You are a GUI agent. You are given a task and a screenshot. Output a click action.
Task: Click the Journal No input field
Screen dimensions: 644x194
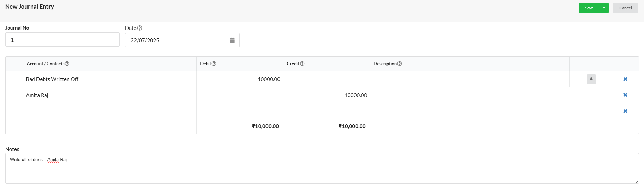coord(62,40)
